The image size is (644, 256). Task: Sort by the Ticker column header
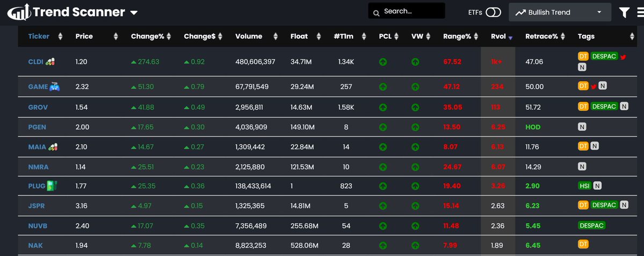click(39, 36)
